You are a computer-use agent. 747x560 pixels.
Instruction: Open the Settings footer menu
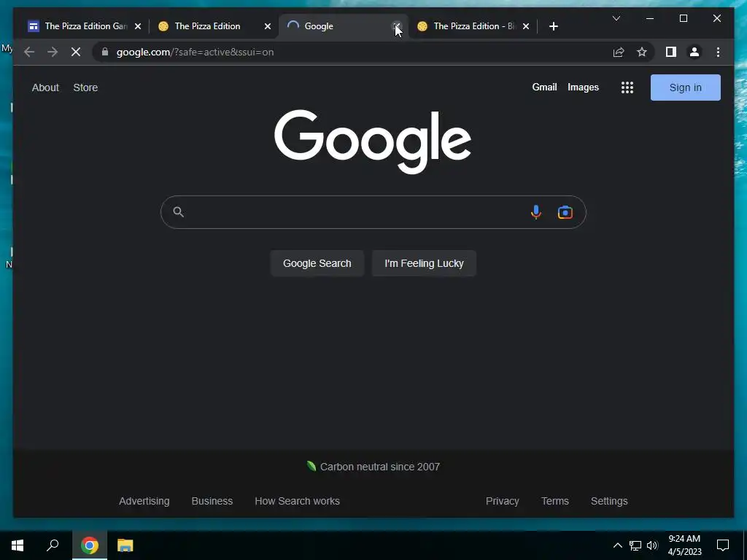point(609,501)
